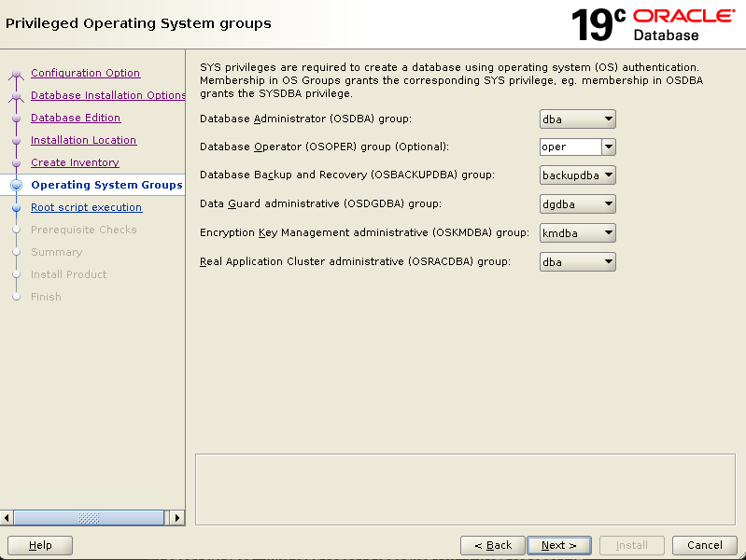This screenshot has height=560, width=746.
Task: Click the Help button
Action: click(x=40, y=545)
